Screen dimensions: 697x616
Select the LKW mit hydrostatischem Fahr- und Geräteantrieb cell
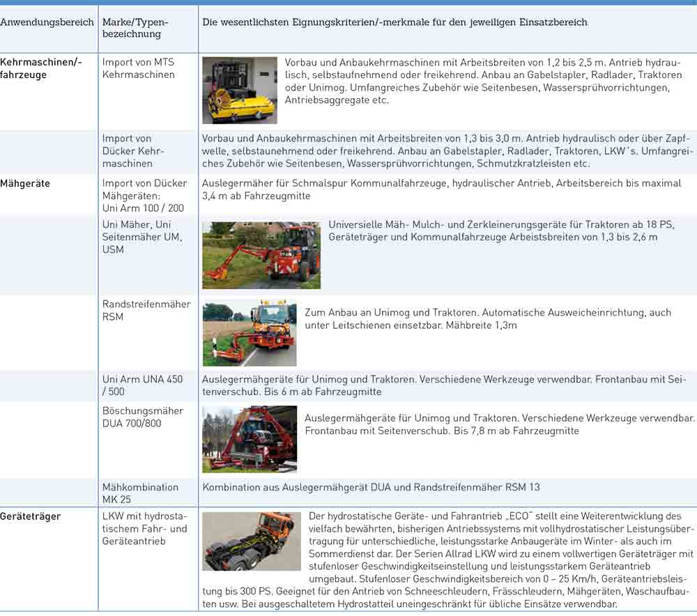tap(145, 529)
